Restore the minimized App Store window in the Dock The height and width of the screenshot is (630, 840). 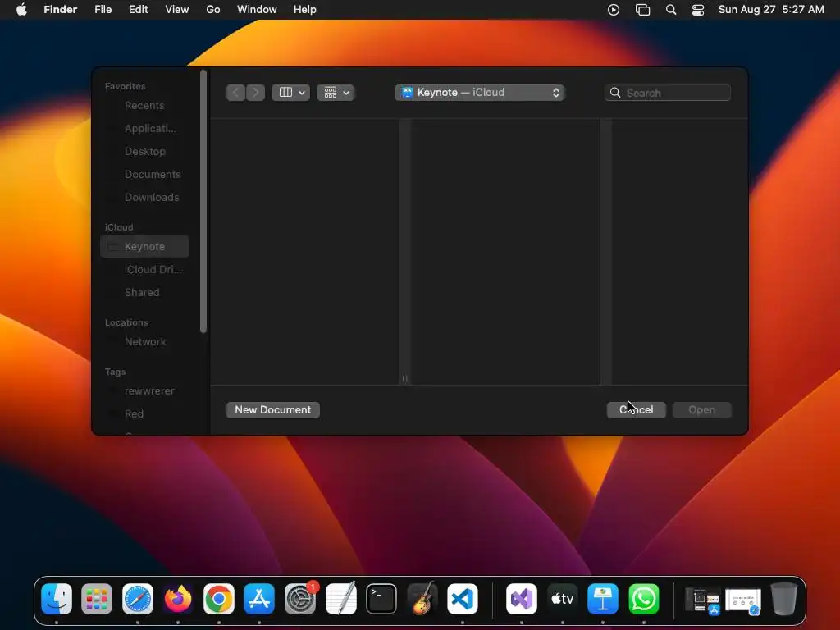coord(702,600)
